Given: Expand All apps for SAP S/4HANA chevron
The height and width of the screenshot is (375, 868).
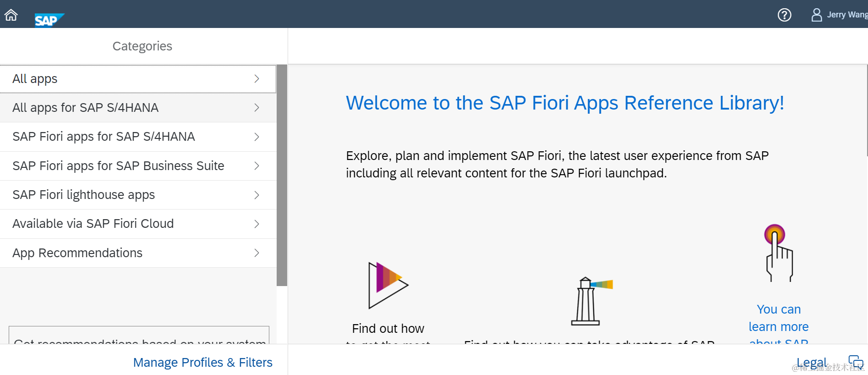Looking at the screenshot, I should pos(257,108).
